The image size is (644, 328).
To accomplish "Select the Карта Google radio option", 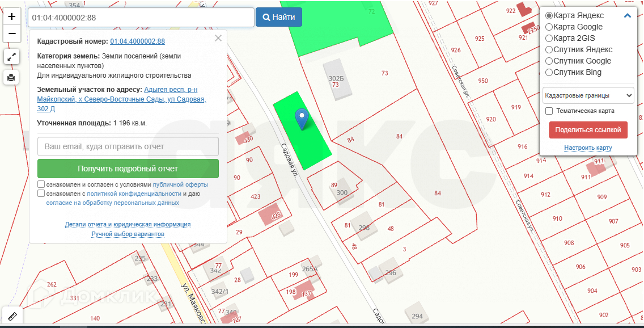I will (549, 27).
